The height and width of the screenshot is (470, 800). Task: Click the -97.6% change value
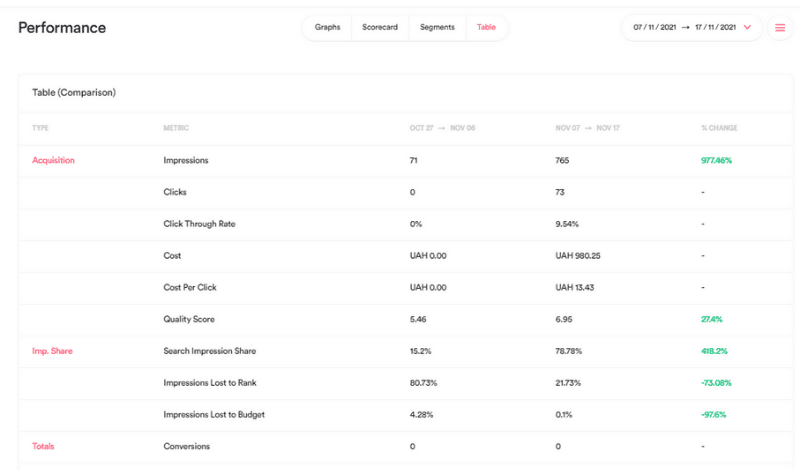click(713, 415)
